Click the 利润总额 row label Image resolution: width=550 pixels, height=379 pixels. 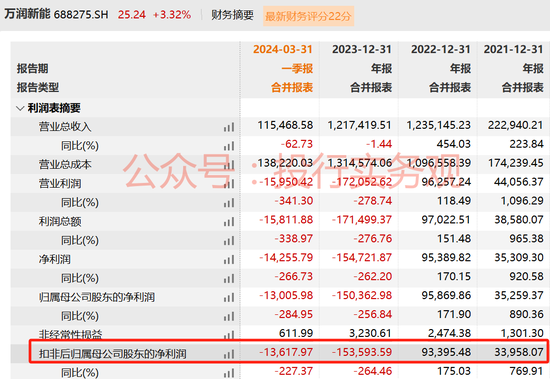point(60,221)
